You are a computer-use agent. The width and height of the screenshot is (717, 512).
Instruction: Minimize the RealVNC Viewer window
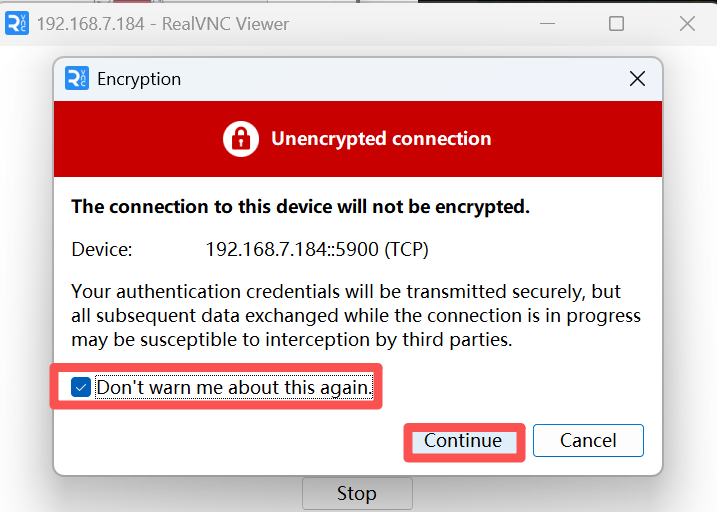tap(547, 24)
